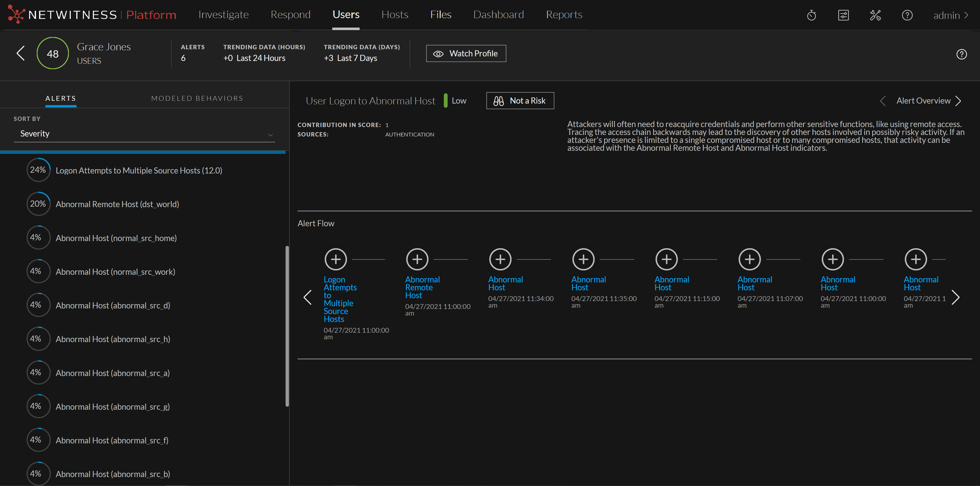Switch to the Modeled Behaviors tab
980x486 pixels.
(197, 98)
